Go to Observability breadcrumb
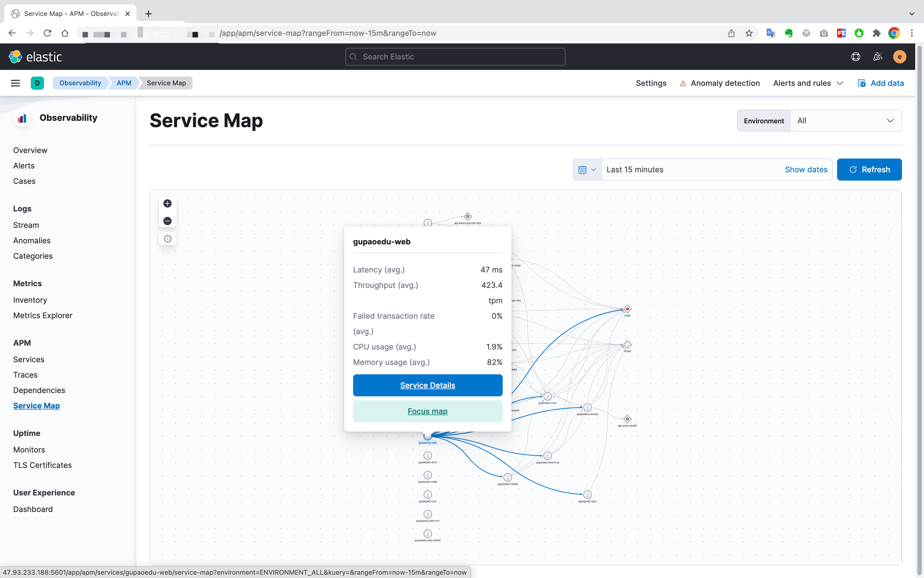This screenshot has height=578, width=924. (x=80, y=83)
